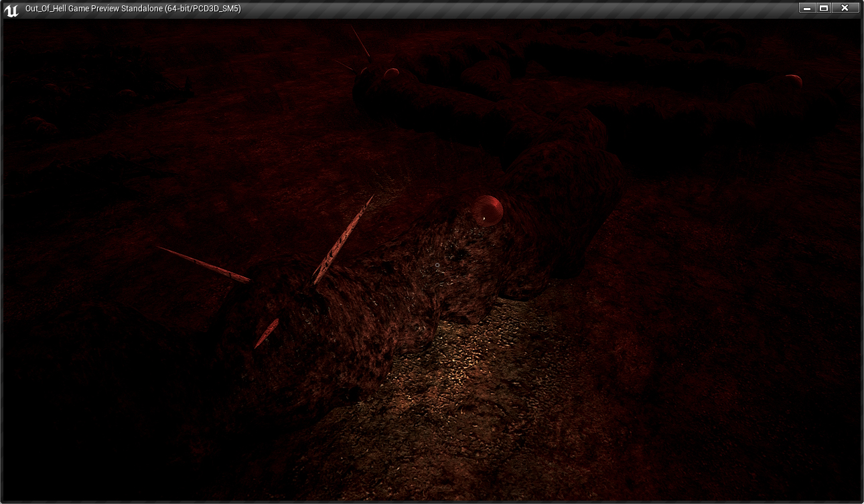Click the large glowing red orb
The image size is (864, 504).
[488, 209]
